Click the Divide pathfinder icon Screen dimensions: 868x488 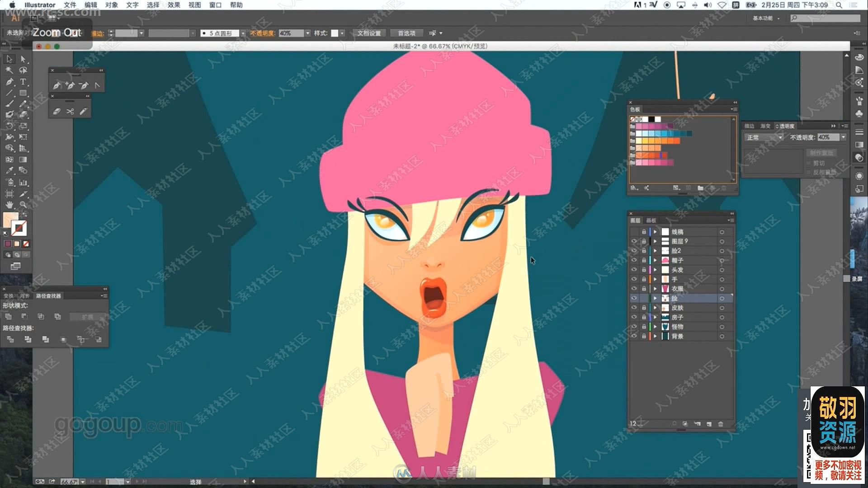[10, 339]
